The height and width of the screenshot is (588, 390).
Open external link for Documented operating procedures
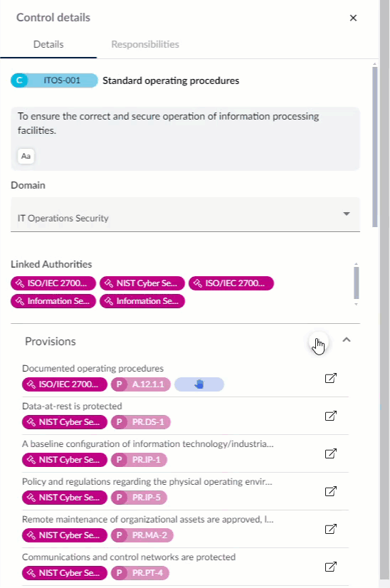pos(330,378)
